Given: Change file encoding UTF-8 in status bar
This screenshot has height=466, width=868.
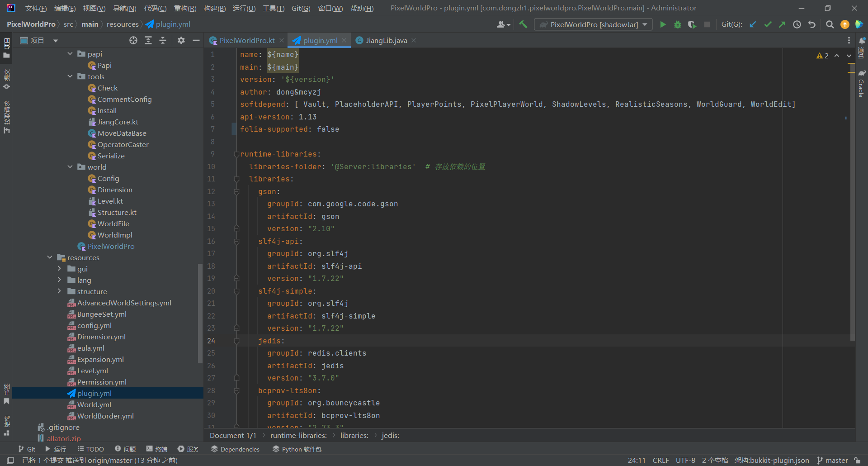Looking at the screenshot, I should [x=685, y=460].
